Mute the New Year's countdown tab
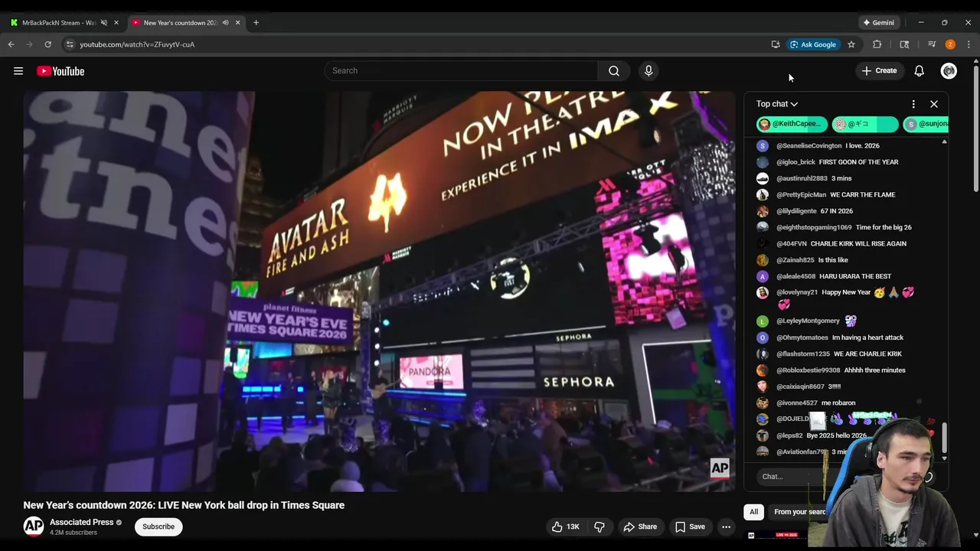This screenshot has width=980, height=551. click(x=225, y=22)
